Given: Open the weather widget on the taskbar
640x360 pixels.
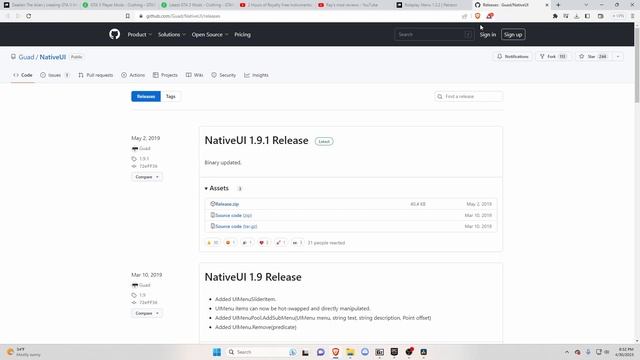Looking at the screenshot, I should tap(24, 352).
